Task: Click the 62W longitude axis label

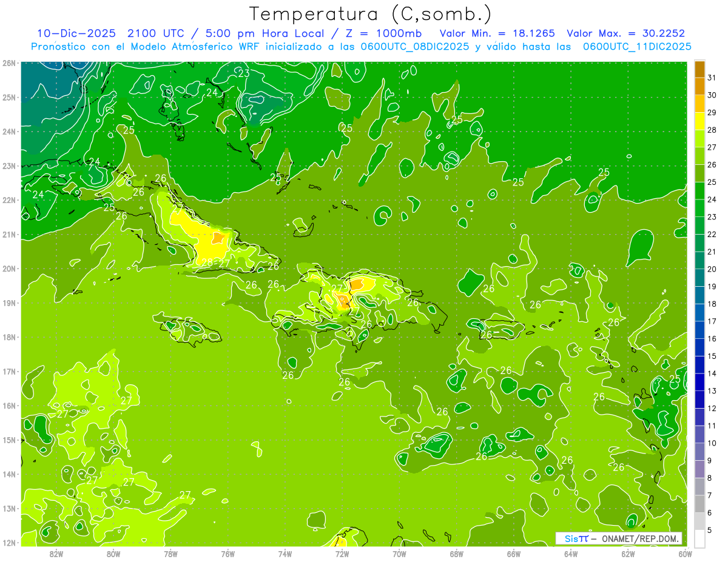Action: point(628,553)
